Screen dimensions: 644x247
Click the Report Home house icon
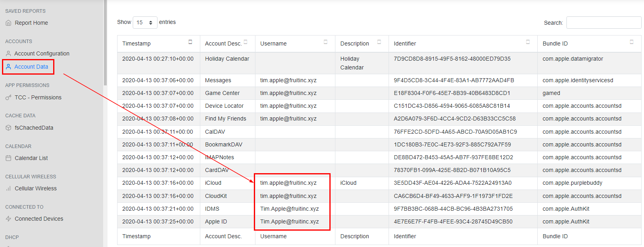[x=8, y=23]
